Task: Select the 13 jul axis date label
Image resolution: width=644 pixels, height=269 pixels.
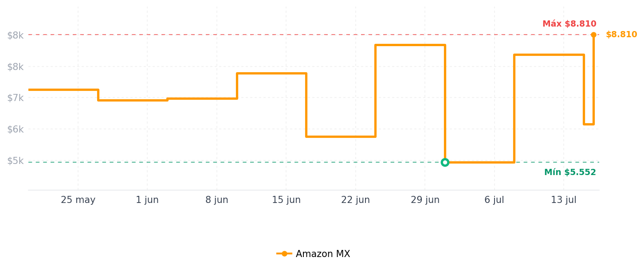Action: (x=564, y=200)
